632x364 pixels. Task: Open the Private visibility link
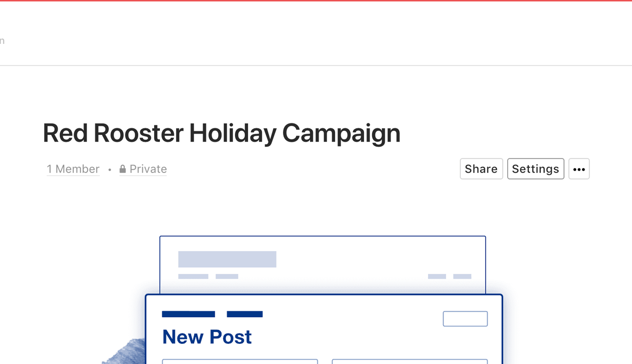pos(143,169)
